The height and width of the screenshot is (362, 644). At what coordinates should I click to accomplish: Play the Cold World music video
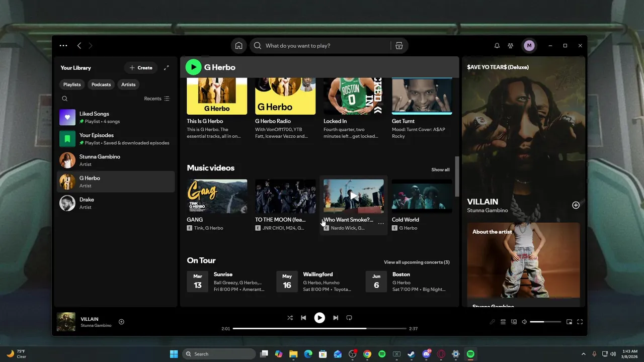[x=422, y=197]
